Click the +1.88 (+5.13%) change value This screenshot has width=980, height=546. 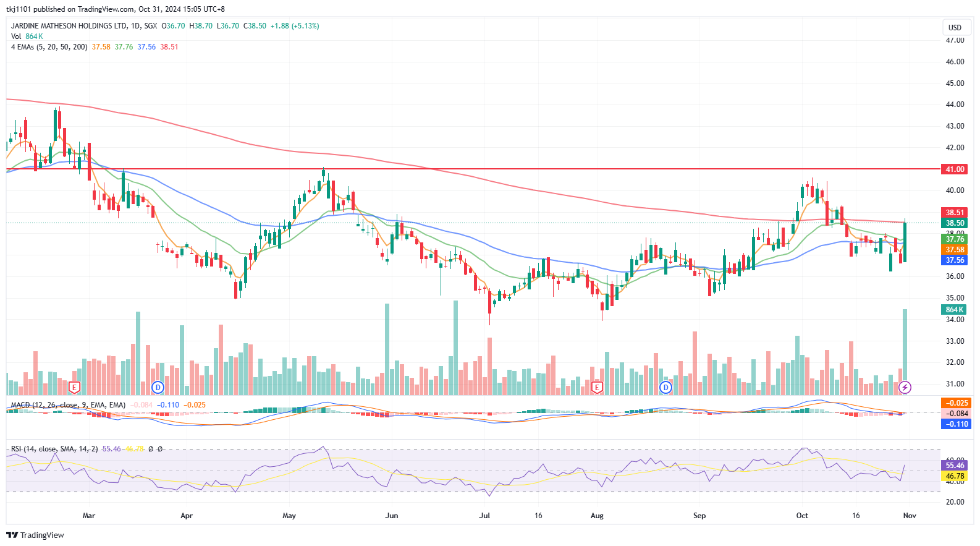tap(295, 26)
